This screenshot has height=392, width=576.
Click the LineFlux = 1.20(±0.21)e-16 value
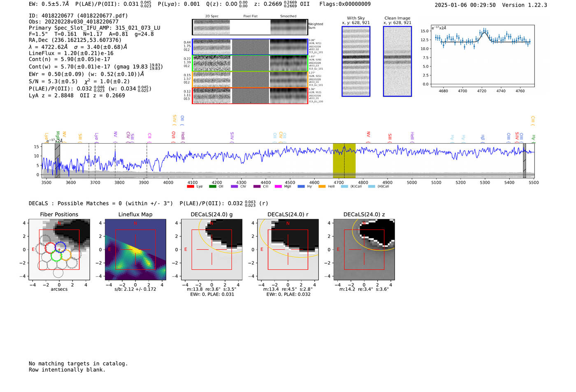[71, 53]
